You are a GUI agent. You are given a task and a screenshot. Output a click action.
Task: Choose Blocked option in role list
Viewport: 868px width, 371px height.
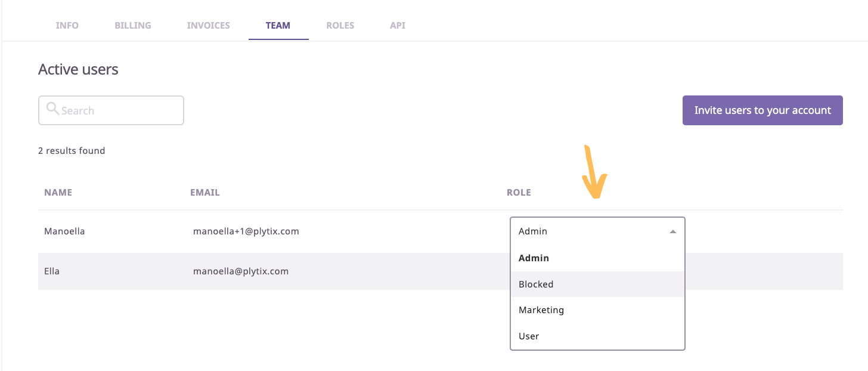point(598,285)
